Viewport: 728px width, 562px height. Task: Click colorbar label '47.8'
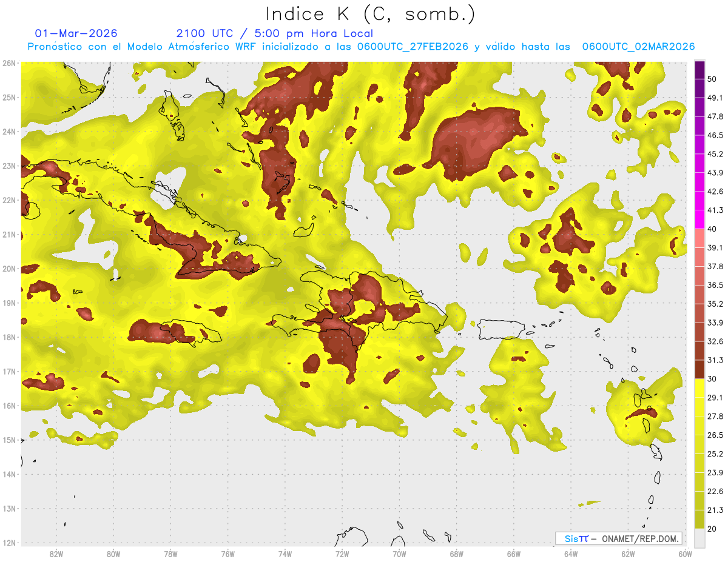pyautogui.click(x=715, y=116)
